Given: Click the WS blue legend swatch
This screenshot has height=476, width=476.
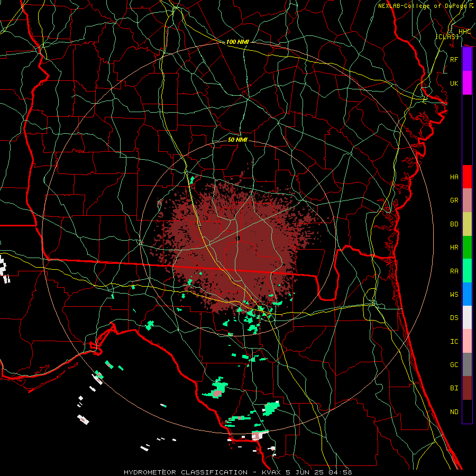Looking at the screenshot, I should pos(467,294).
